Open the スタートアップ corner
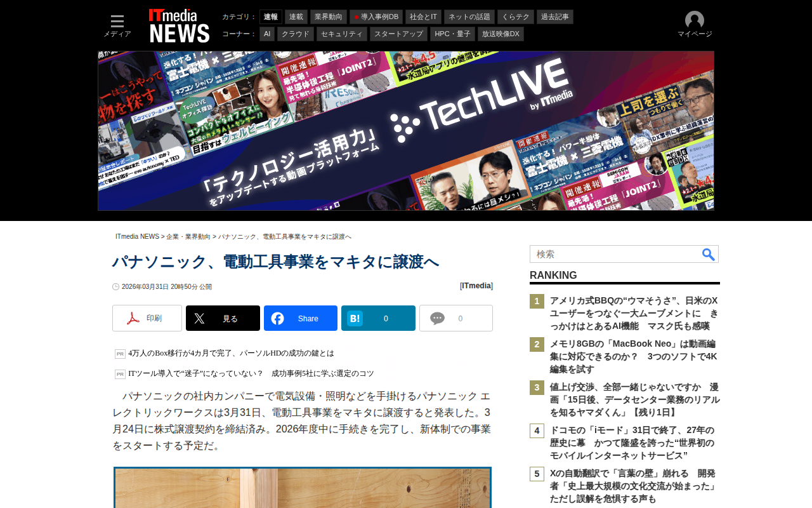Image resolution: width=812 pixels, height=508 pixels. coord(398,34)
